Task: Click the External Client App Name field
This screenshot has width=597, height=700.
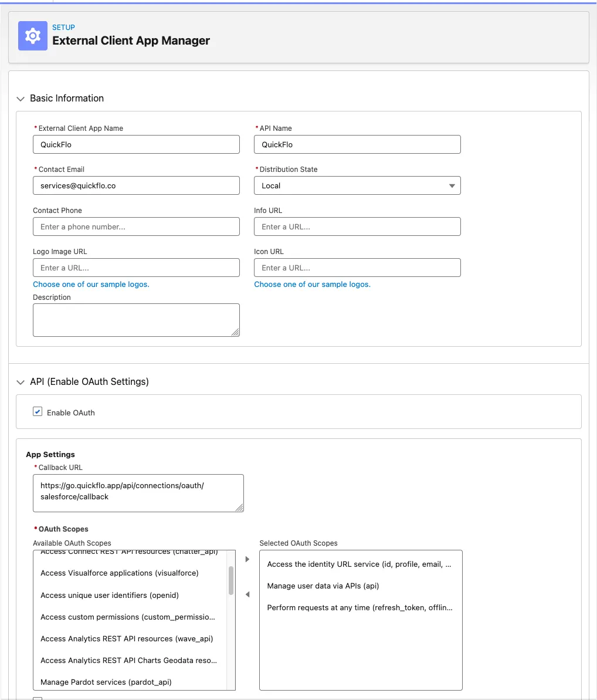Action: (136, 144)
